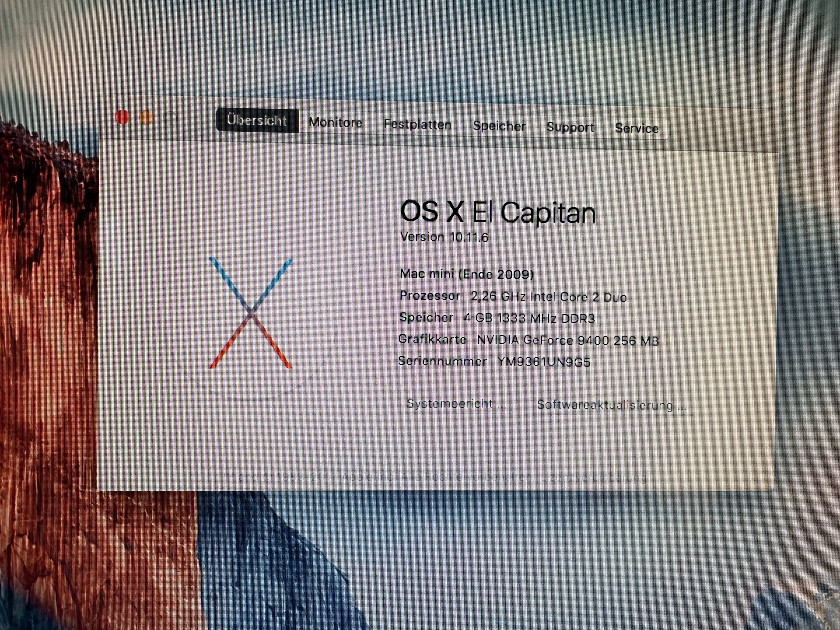The height and width of the screenshot is (630, 840).
Task: Open the Service tab
Action: click(637, 129)
